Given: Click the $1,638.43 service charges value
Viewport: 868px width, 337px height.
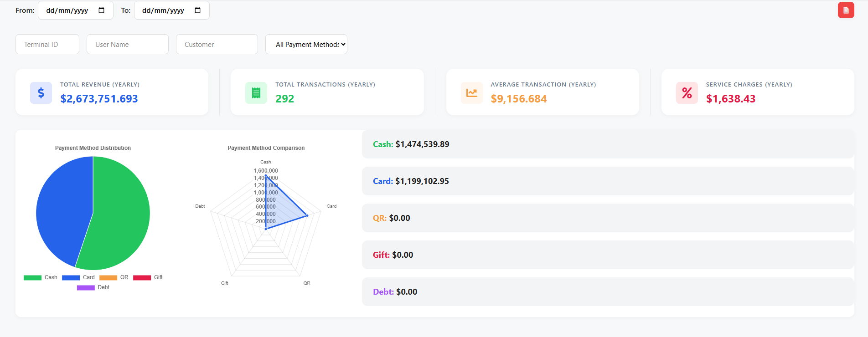Looking at the screenshot, I should 730,98.
